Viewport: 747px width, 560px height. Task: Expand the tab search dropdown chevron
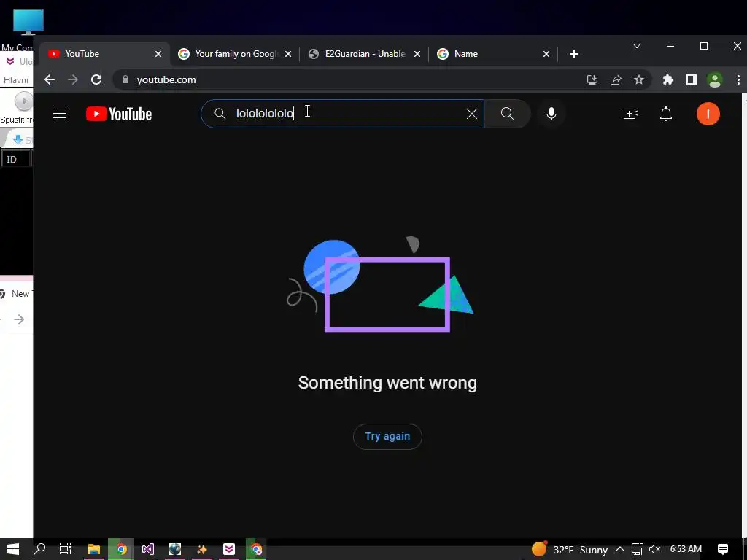click(636, 46)
